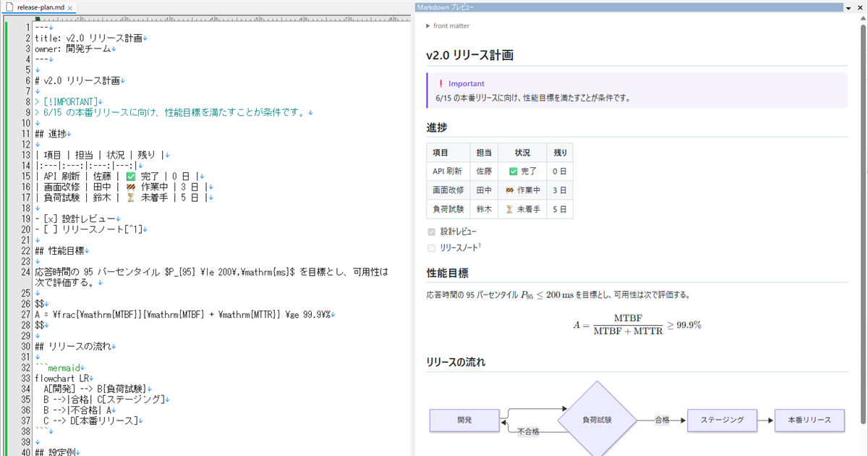Screen dimensions: 868x456
Task: Select the release-plan.md document tab
Action: [40, 7]
